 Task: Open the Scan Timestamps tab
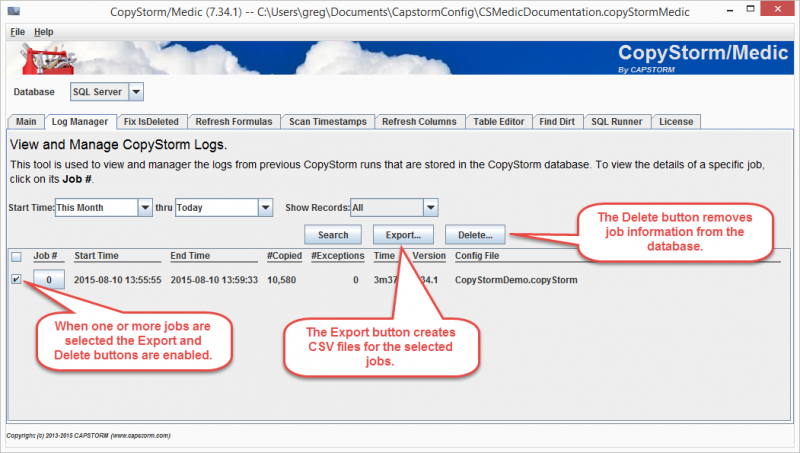click(x=328, y=121)
